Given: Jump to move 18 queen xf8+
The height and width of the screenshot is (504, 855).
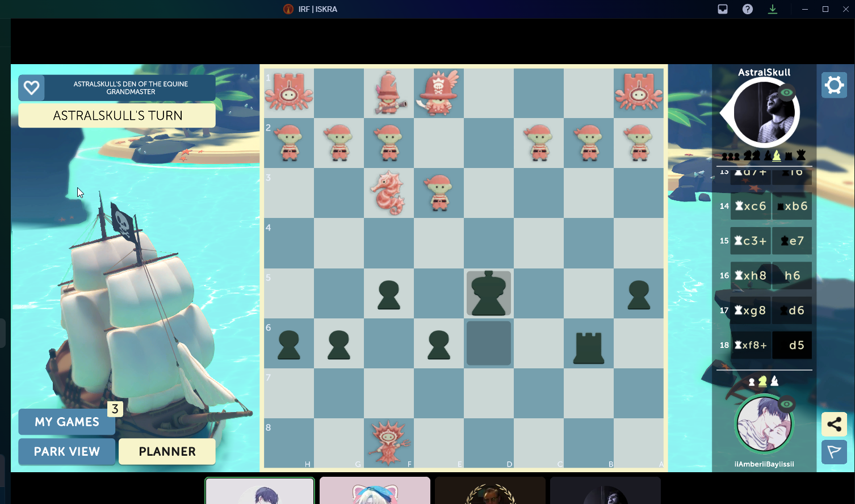Looking at the screenshot, I should tap(751, 345).
